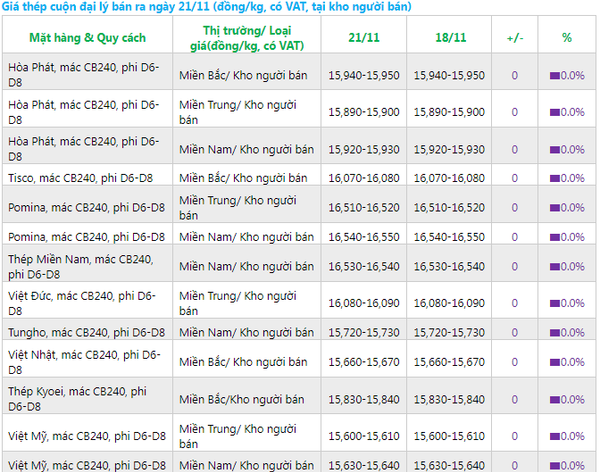Click 'Miền Bắc/Kho người bán' in Thép Kyoei row

pyautogui.click(x=242, y=399)
